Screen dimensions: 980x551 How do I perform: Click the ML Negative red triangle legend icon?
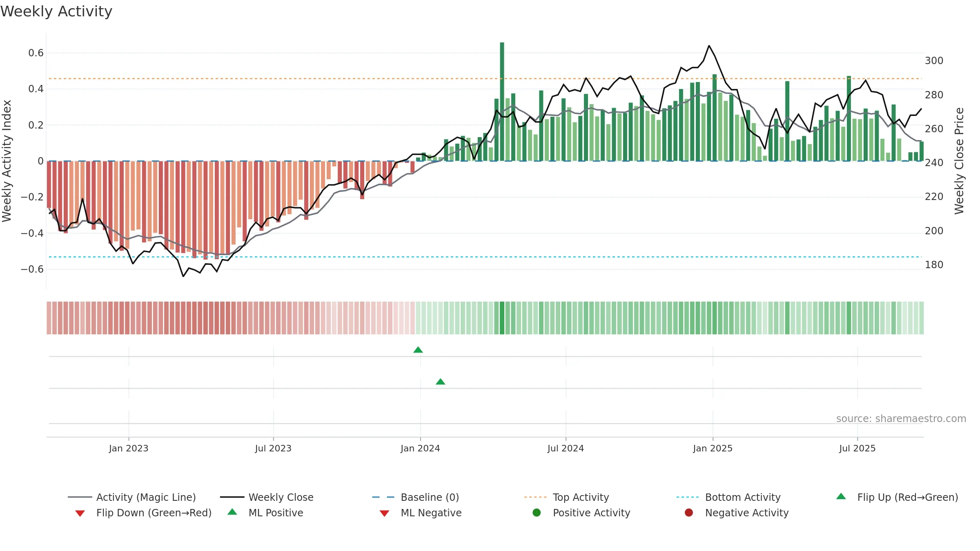point(384,513)
